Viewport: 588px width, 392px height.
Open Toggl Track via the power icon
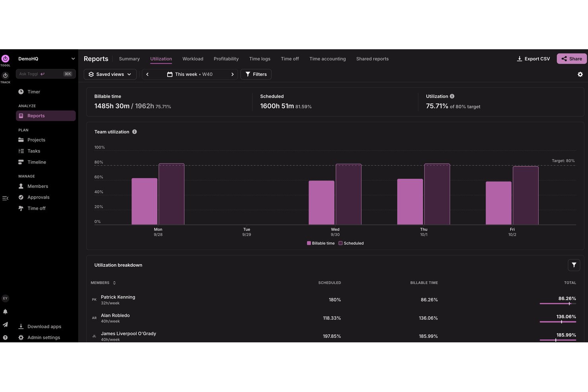pyautogui.click(x=5, y=75)
